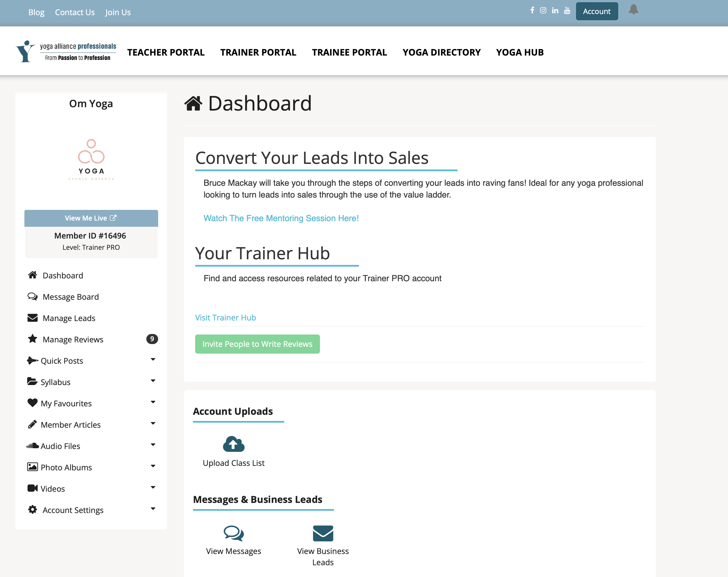Click the View Me Live button
The width and height of the screenshot is (728, 577).
(x=91, y=218)
